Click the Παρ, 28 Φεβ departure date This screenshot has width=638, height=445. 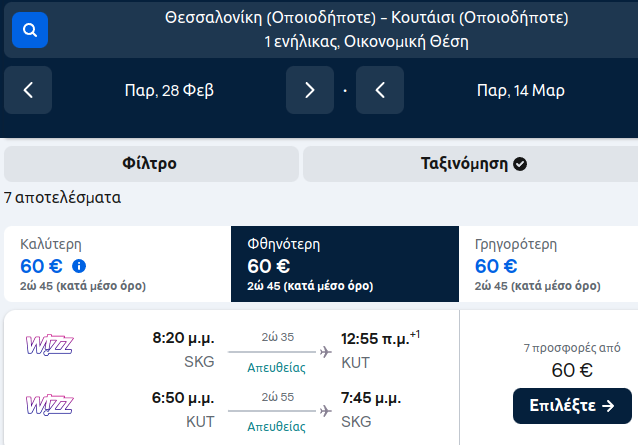[x=169, y=90]
